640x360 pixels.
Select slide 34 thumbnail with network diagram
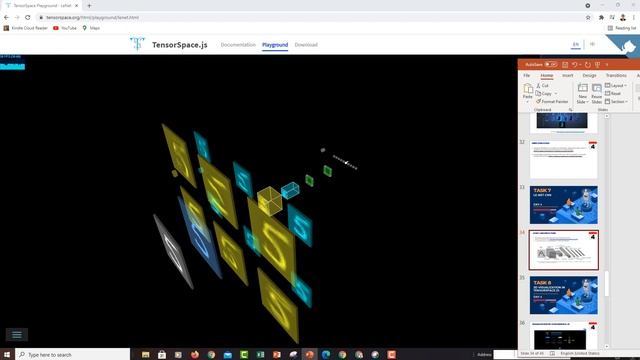[x=564, y=250]
